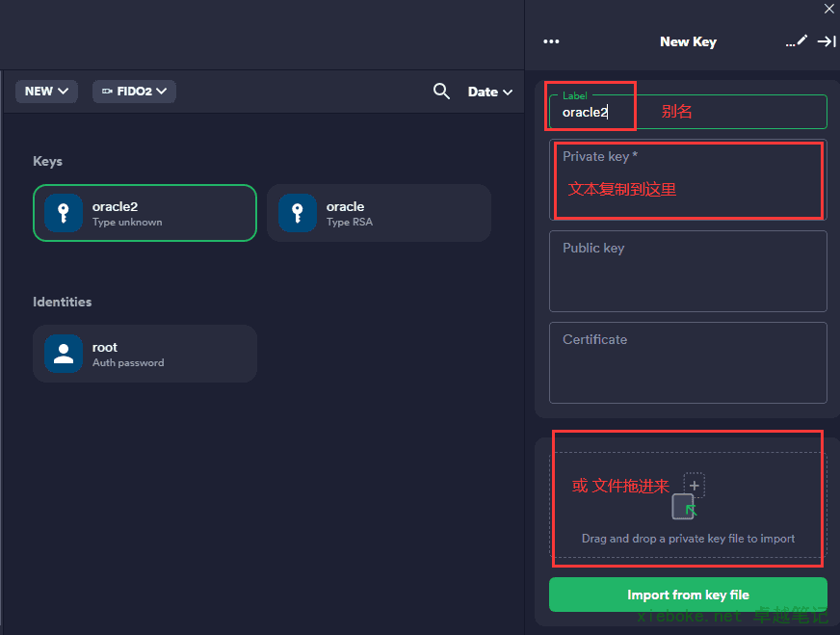Click into the Certificate text area
The height and width of the screenshot is (635, 840).
coord(688,362)
